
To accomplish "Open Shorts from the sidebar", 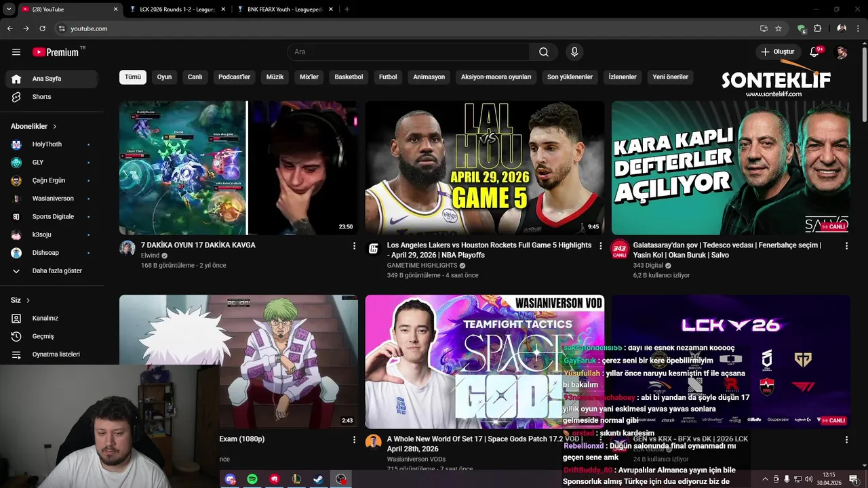I will tap(52, 97).
